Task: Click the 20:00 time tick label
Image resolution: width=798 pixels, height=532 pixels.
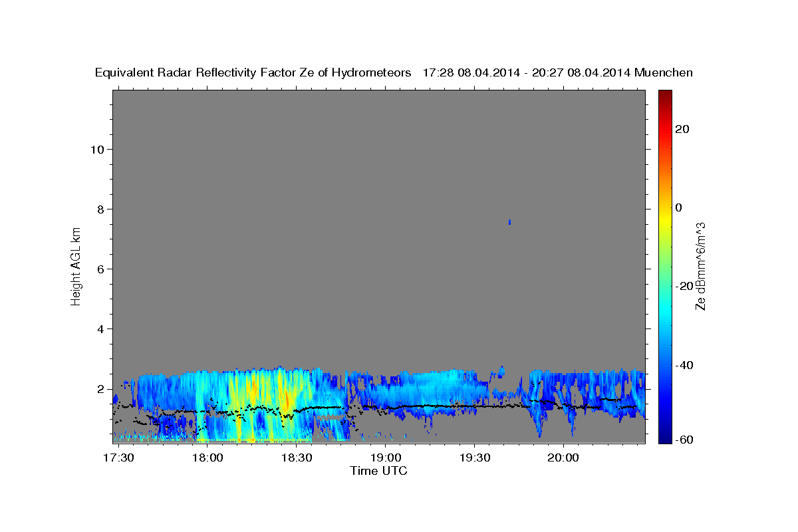Action: pos(564,458)
